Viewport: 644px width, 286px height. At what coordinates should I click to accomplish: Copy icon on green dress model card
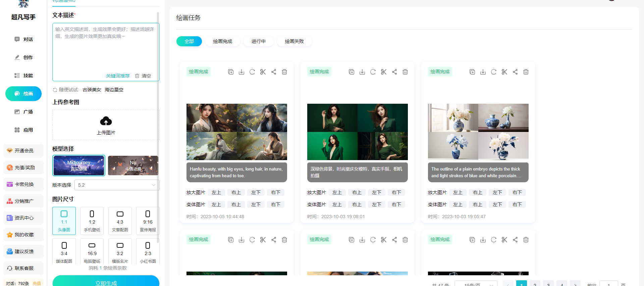pyautogui.click(x=352, y=72)
